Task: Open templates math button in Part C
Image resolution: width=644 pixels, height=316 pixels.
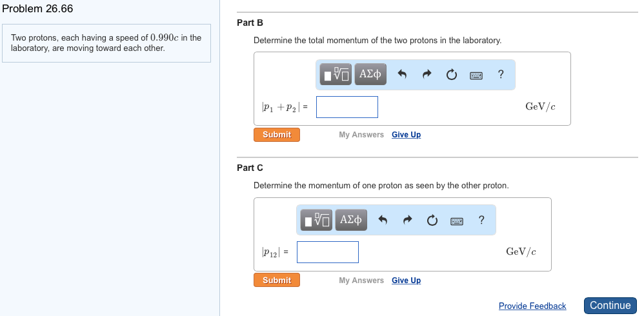Action: [316, 219]
